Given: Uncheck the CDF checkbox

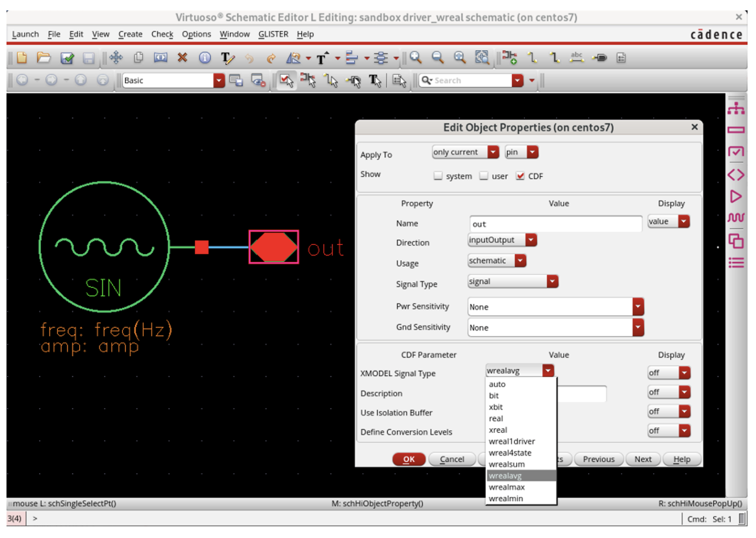Looking at the screenshot, I should tap(520, 176).
